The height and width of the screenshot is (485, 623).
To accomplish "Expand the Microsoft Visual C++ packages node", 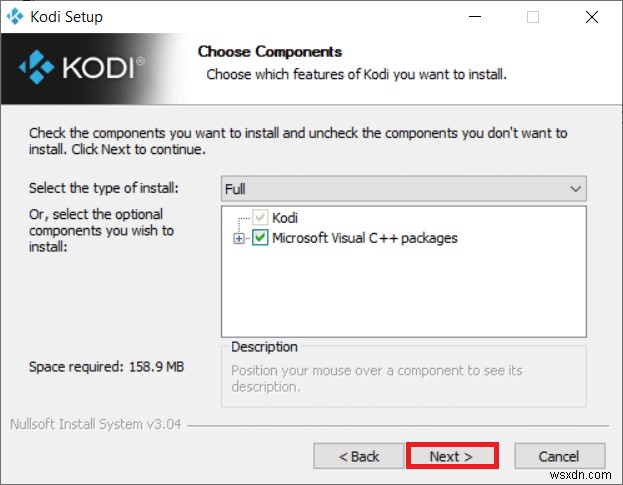I will [x=238, y=238].
